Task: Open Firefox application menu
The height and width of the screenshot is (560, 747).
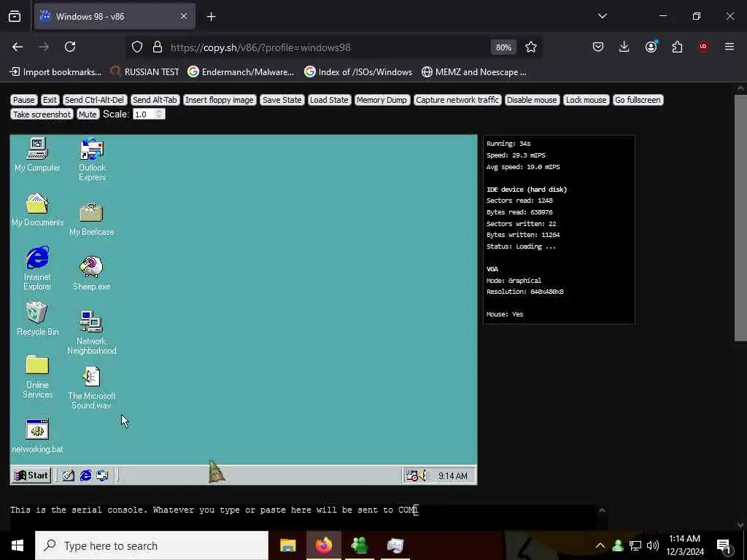Action: [729, 47]
